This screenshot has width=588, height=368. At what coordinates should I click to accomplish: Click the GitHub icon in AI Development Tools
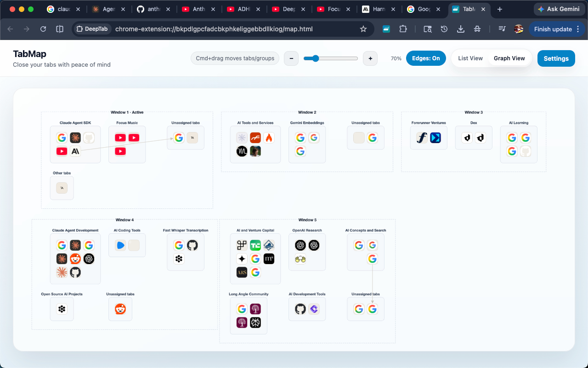pos(300,309)
